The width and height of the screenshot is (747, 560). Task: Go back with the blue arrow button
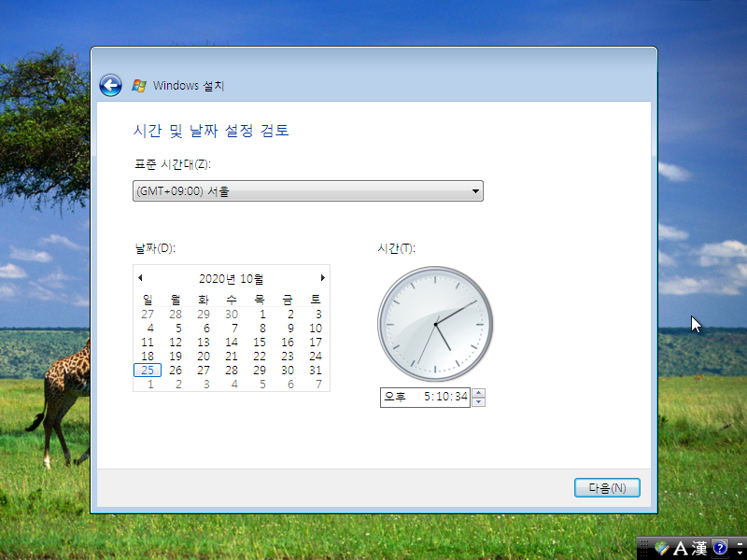(x=110, y=86)
